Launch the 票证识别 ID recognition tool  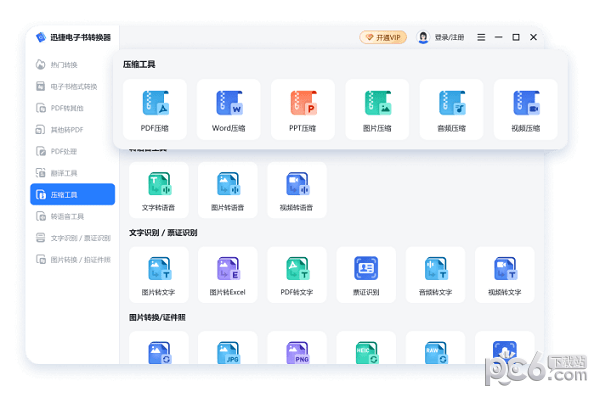pos(366,275)
